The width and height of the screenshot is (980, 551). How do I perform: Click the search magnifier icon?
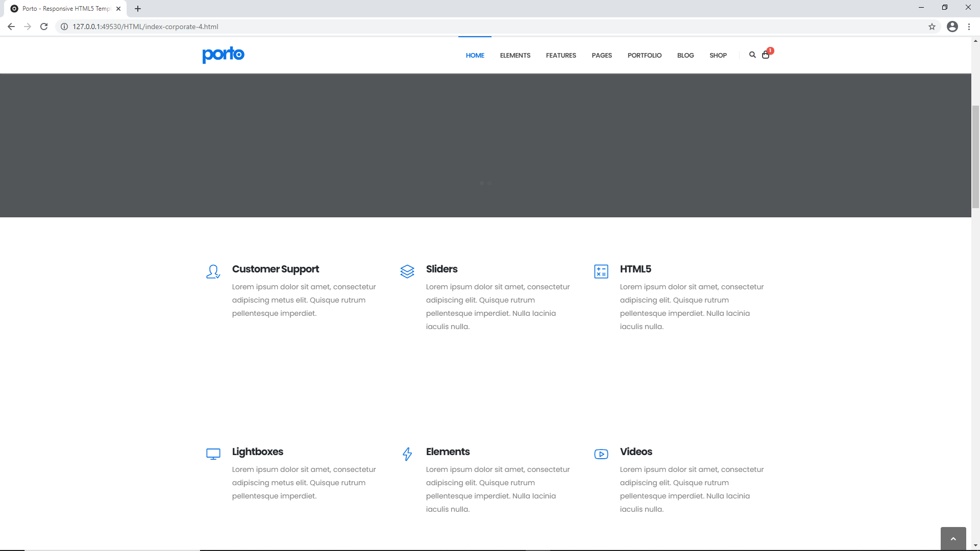click(x=752, y=55)
